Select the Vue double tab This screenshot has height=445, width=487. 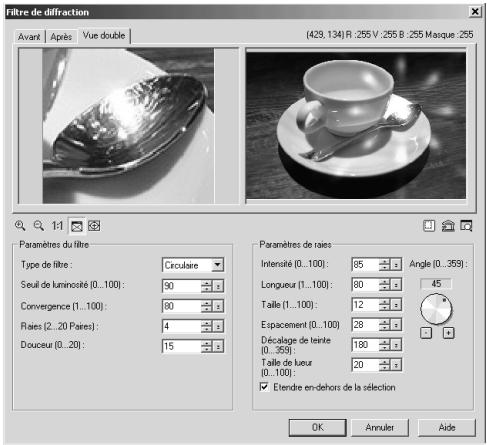104,36
